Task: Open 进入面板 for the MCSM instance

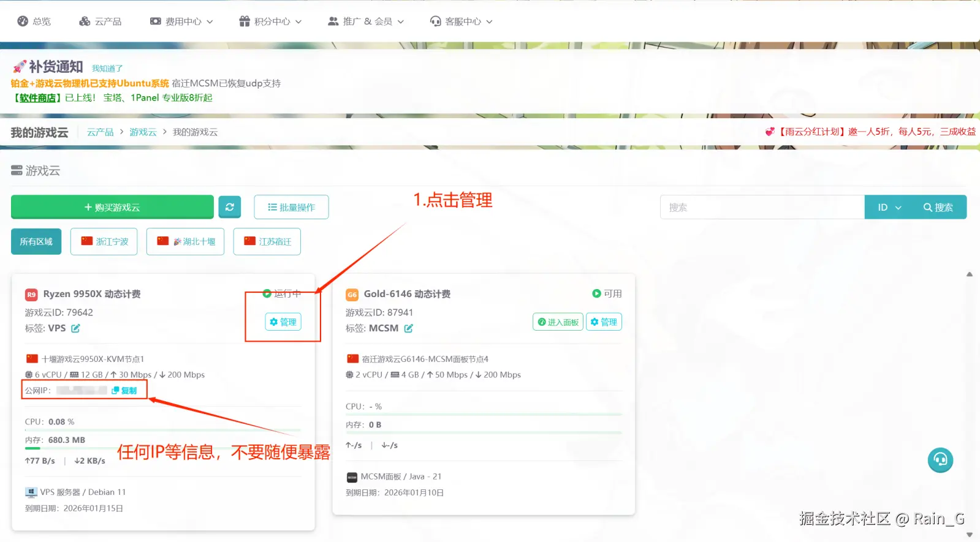Action: click(558, 322)
